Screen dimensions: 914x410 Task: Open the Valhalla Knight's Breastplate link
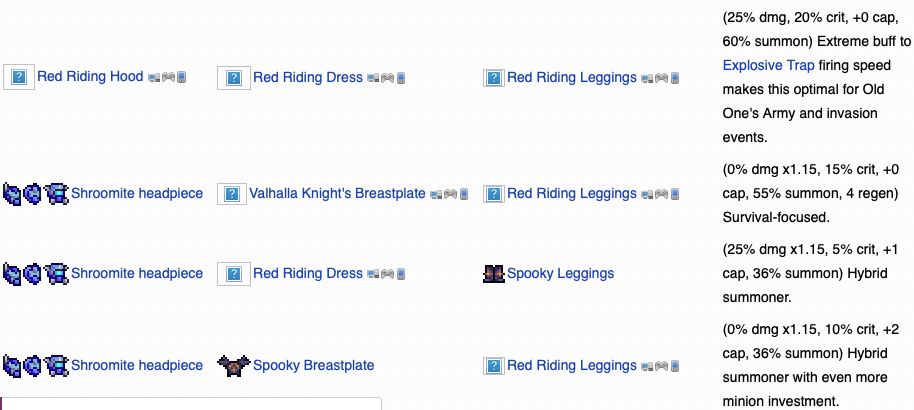pyautogui.click(x=337, y=193)
